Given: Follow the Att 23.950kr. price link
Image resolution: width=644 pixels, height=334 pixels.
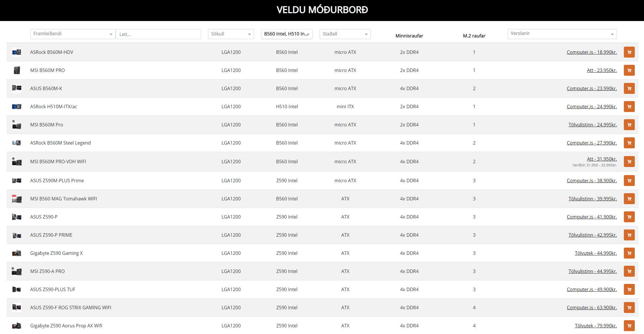Looking at the screenshot, I should coord(602,70).
